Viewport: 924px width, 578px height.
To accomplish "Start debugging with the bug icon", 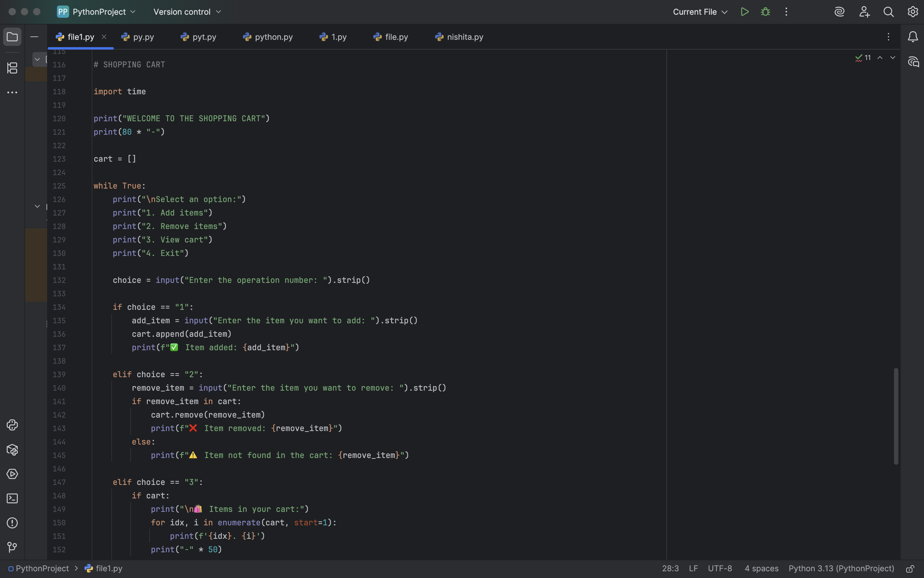I will click(x=766, y=12).
